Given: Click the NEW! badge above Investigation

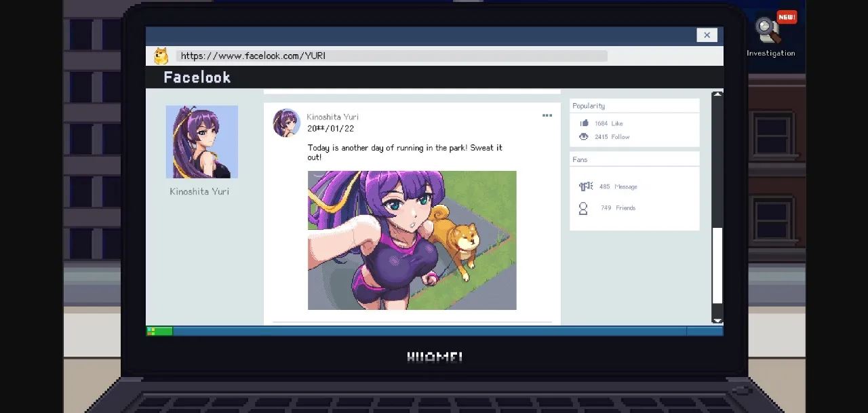Looking at the screenshot, I should click(785, 16).
